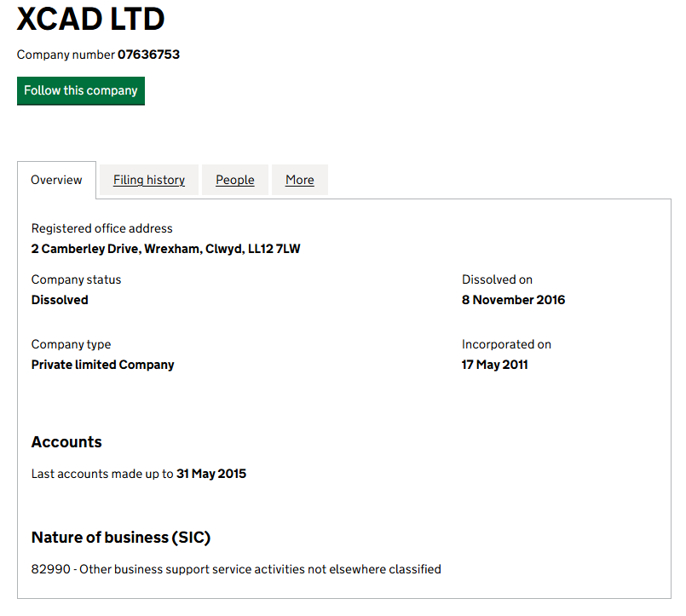Click the Accounts section heading
This screenshot has height=616, width=686.
pyautogui.click(x=66, y=441)
